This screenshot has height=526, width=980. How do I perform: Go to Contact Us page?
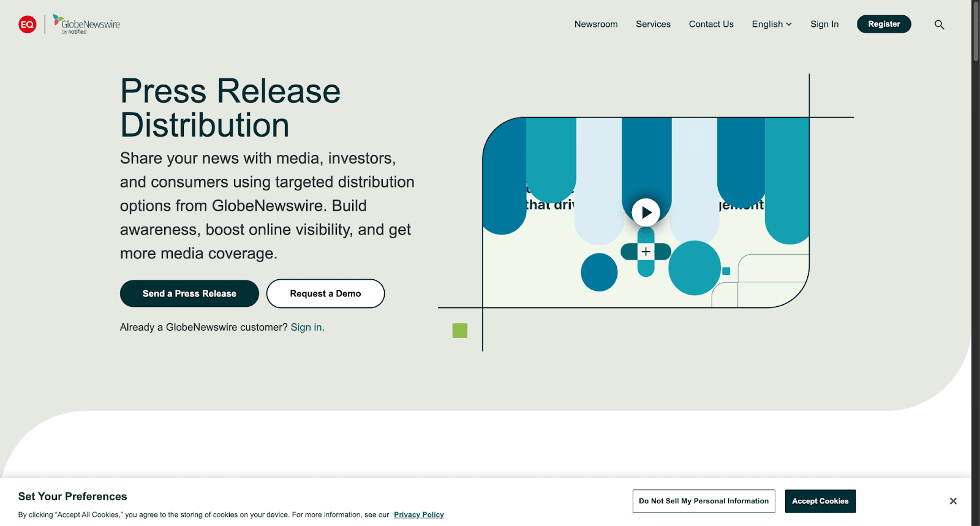coord(711,24)
